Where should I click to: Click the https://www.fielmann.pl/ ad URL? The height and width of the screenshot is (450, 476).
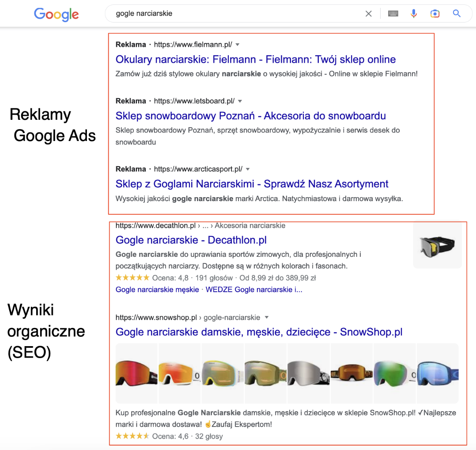pos(193,45)
